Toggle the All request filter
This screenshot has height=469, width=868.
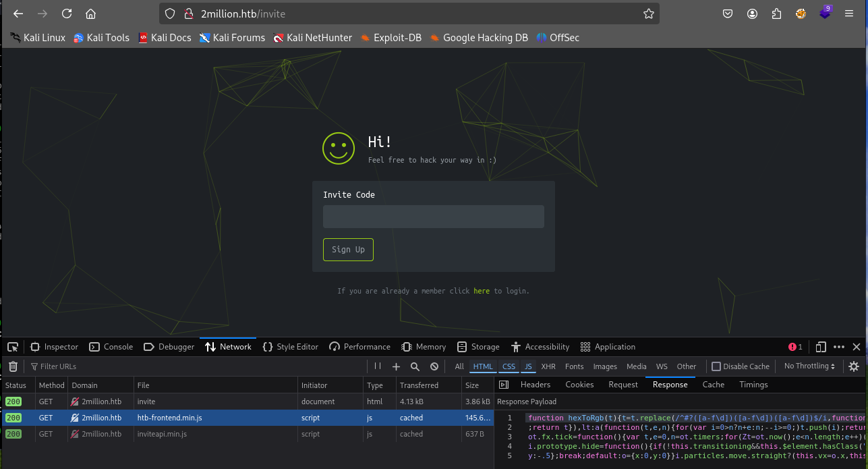pyautogui.click(x=459, y=366)
